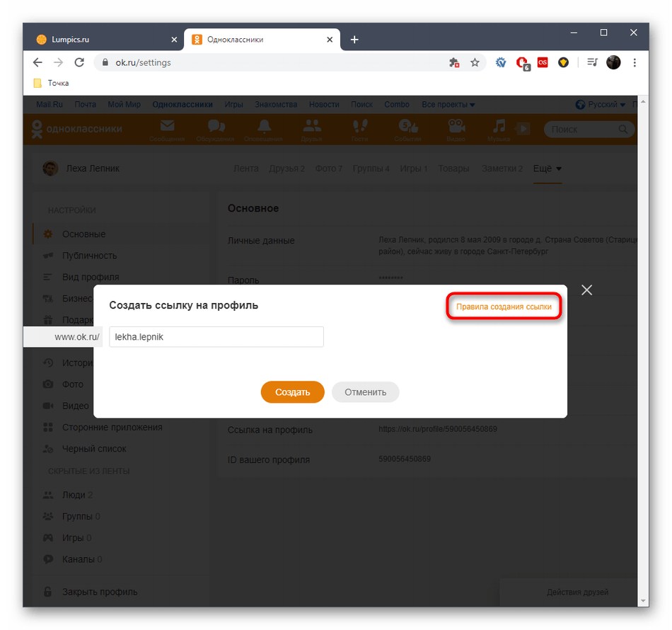Click the page vertical scrollbar
Viewport: 672px width, 630px height.
point(643,351)
